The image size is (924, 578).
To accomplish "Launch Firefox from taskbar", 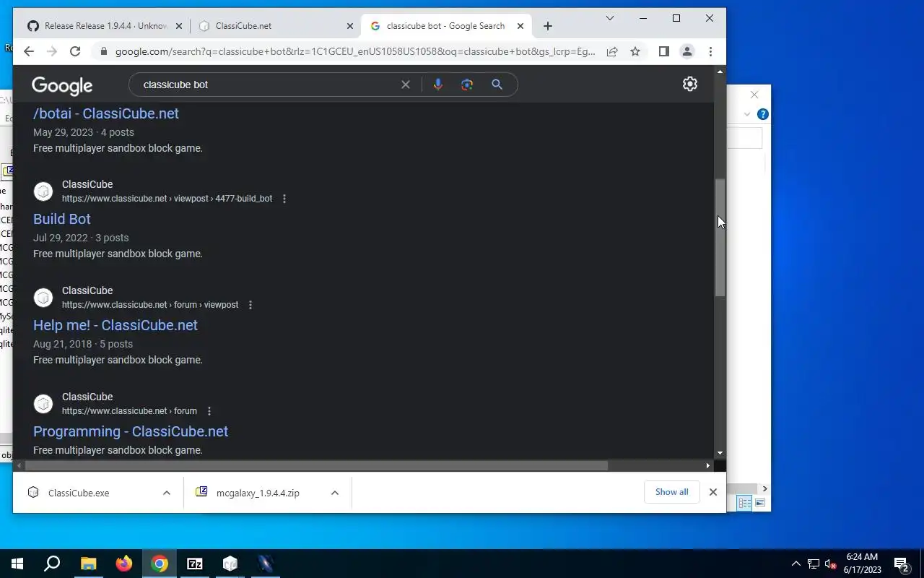I will (x=124, y=564).
